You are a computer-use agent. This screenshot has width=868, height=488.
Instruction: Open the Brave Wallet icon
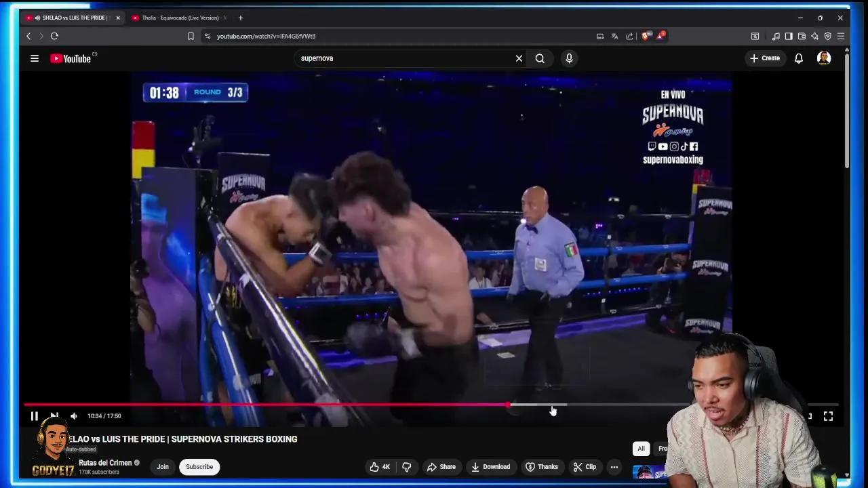click(802, 36)
